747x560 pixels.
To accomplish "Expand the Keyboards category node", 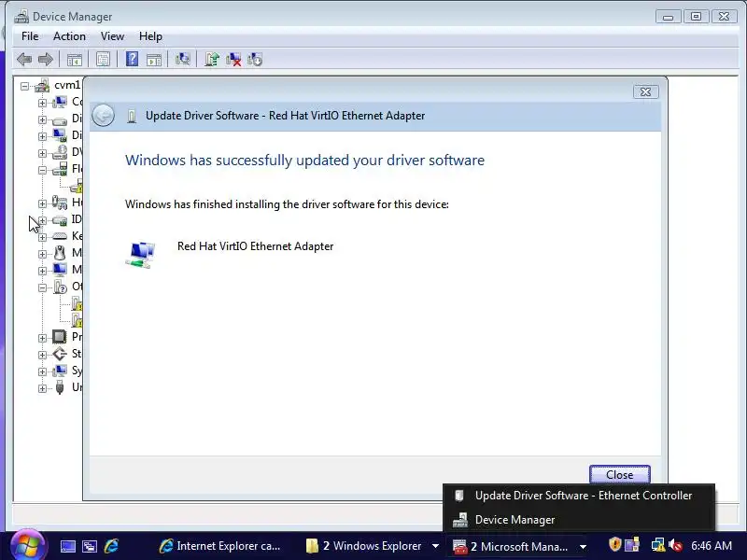I will pos(42,237).
